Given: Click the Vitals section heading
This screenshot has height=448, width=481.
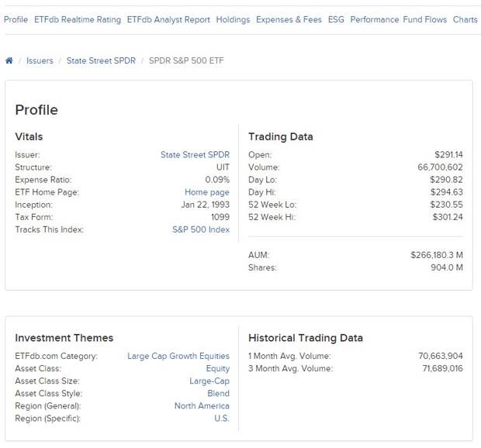Looking at the screenshot, I should [x=29, y=136].
